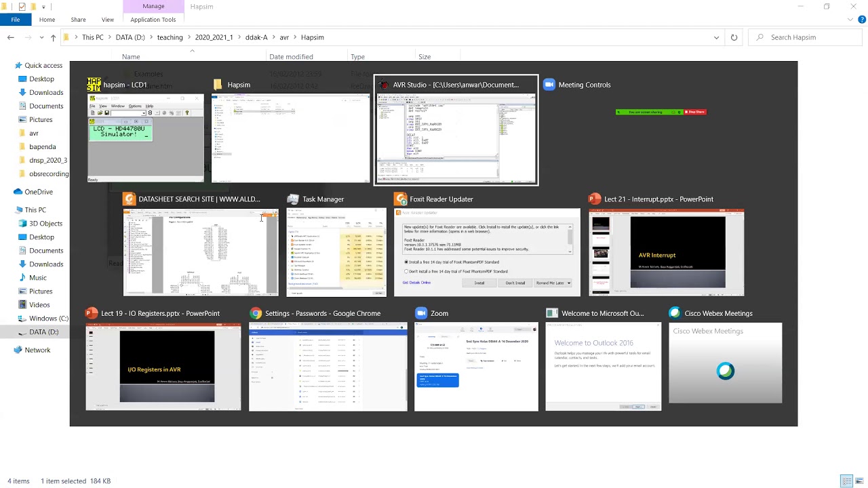Switch to the hapsim - LCD1 window thumbnail

[x=146, y=138]
